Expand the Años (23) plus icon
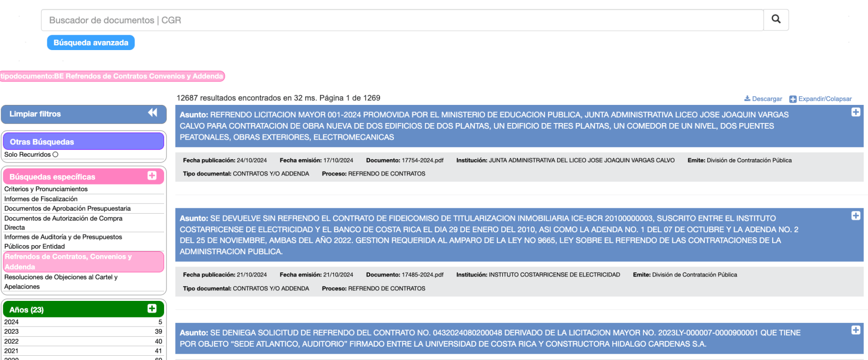 [152, 309]
